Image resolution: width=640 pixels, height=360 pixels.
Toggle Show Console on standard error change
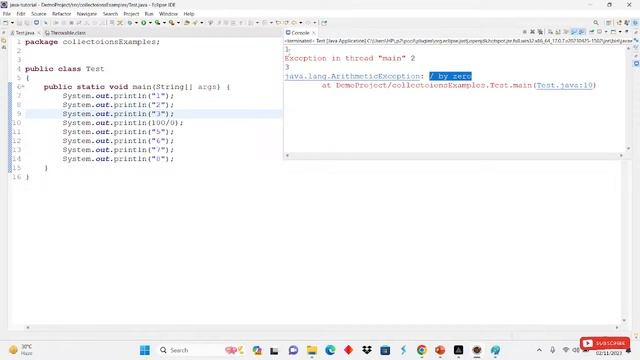pyautogui.click(x=582, y=32)
